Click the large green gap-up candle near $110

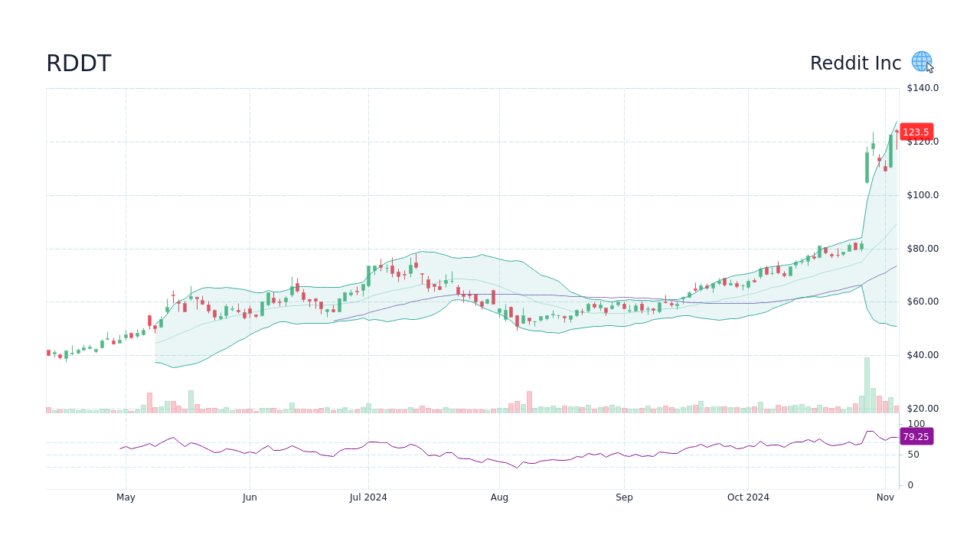pos(867,167)
